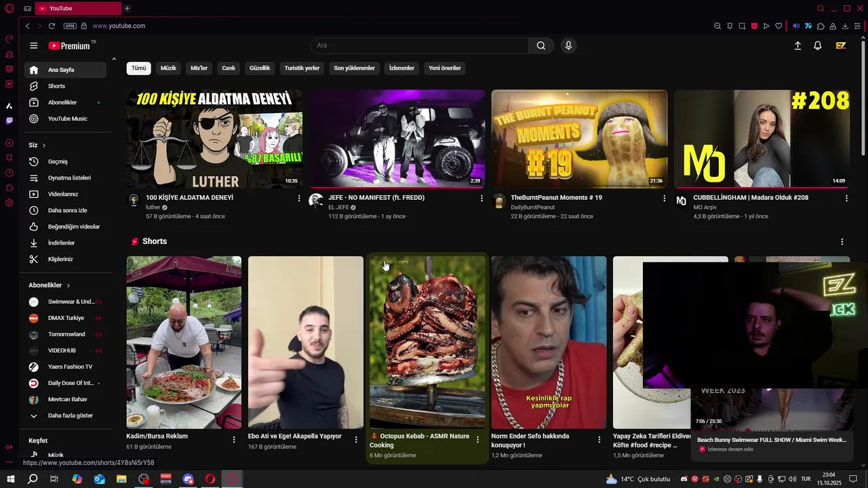Start voice search with the microphone
The image size is (868, 488).
568,45
